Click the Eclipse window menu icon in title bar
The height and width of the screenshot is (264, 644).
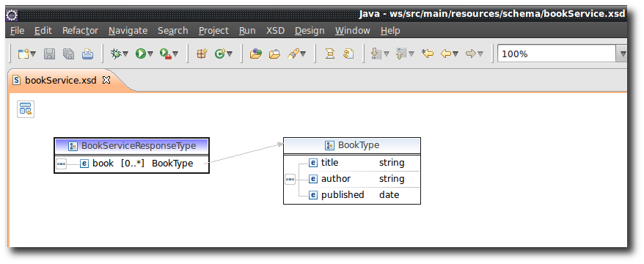[x=12, y=15]
